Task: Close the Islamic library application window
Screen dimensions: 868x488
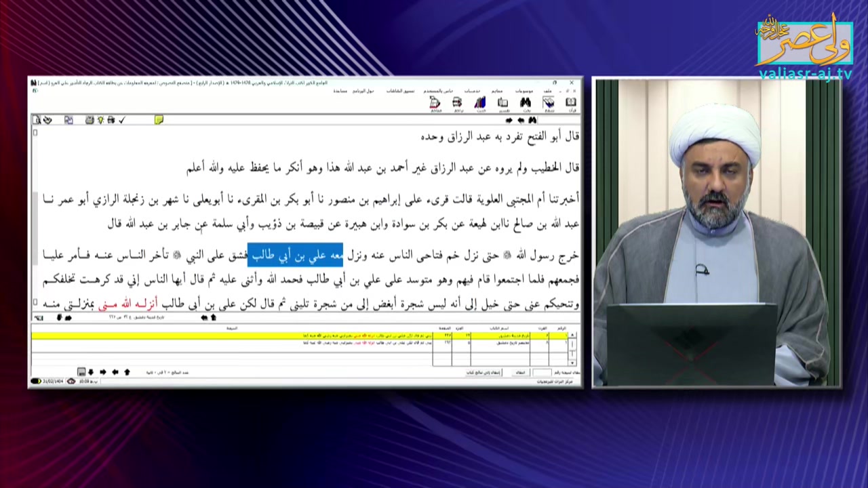Action: click(x=572, y=83)
